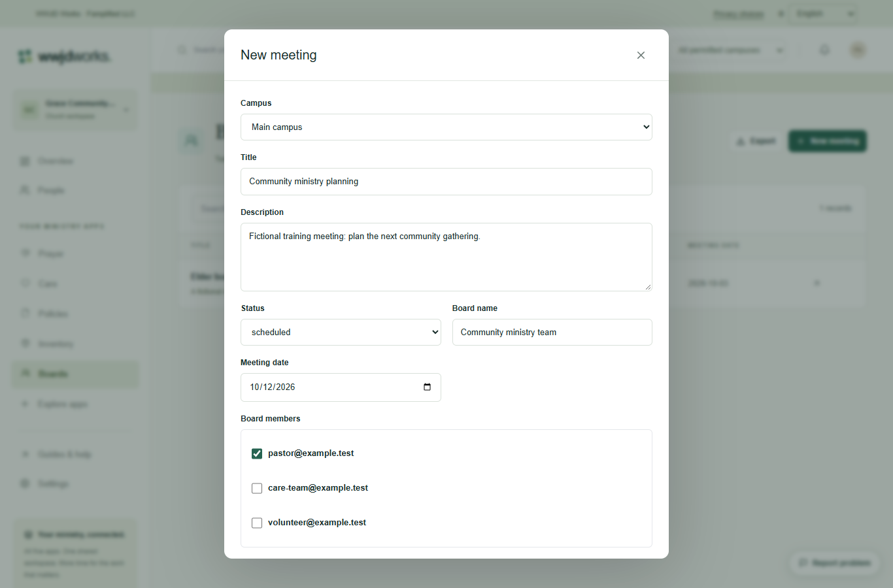The width and height of the screenshot is (893, 588).
Task: Click the Export button in the background page
Action: tap(756, 141)
